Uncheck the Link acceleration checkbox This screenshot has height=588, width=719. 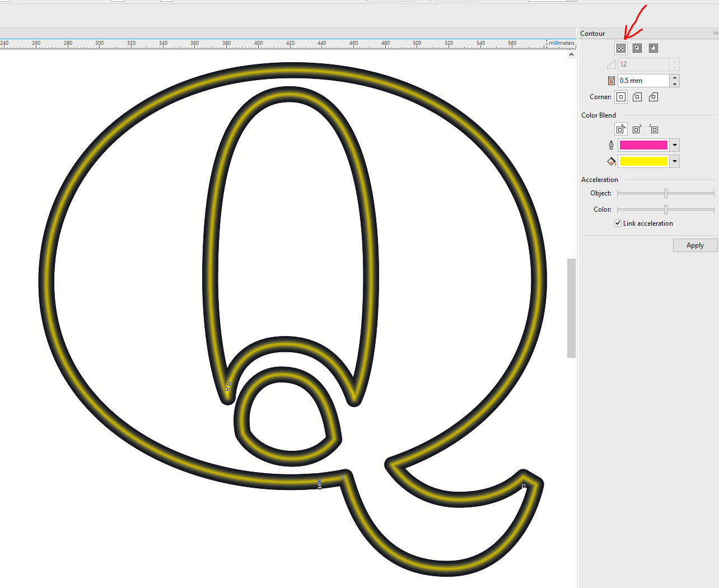tap(618, 223)
